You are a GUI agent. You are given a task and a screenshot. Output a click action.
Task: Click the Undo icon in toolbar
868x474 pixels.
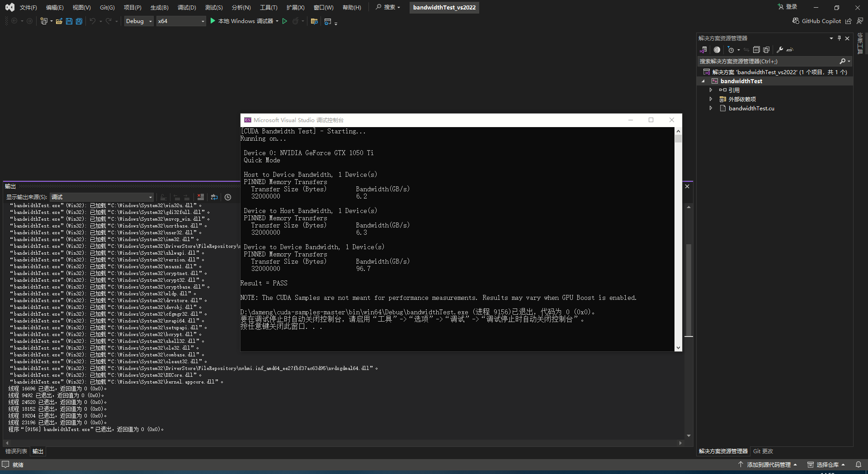pyautogui.click(x=92, y=21)
